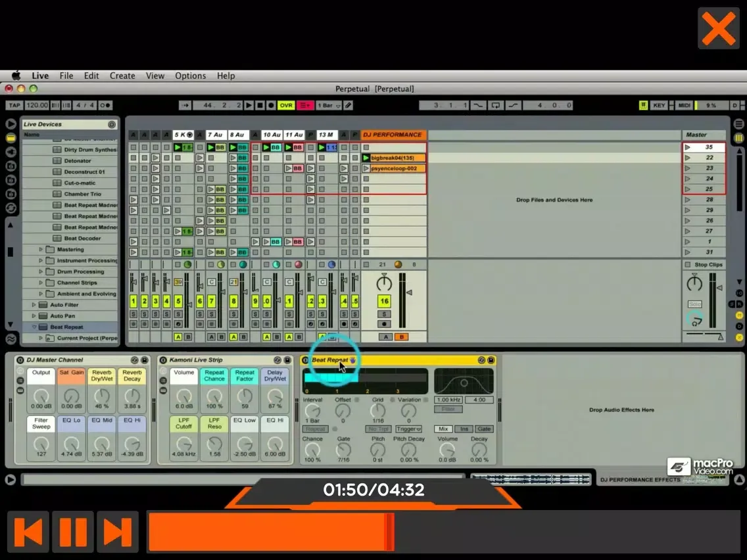Expand the Mastering folder
The image size is (747, 560).
tap(41, 250)
